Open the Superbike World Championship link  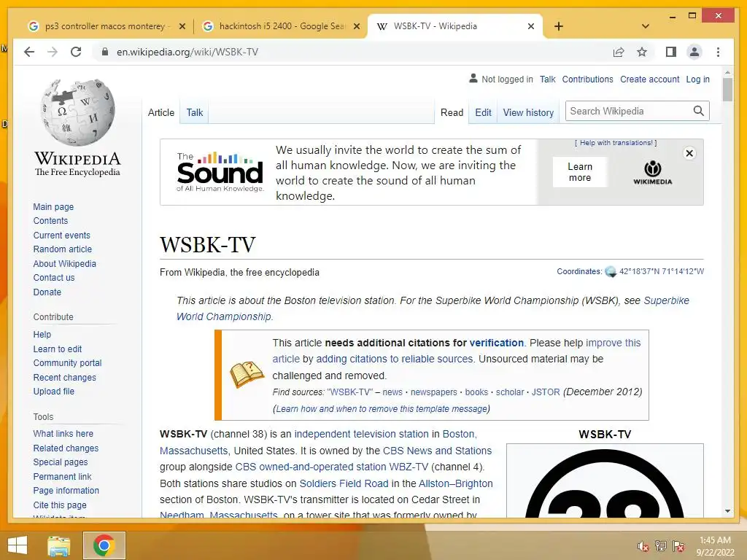point(433,308)
